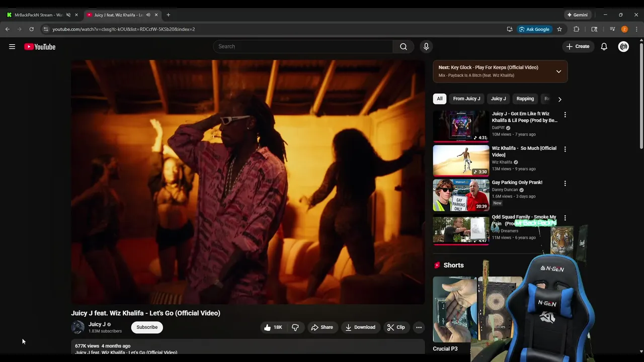Mute the MrBackPackN Stream tab
This screenshot has width=644, height=362.
[x=68, y=15]
